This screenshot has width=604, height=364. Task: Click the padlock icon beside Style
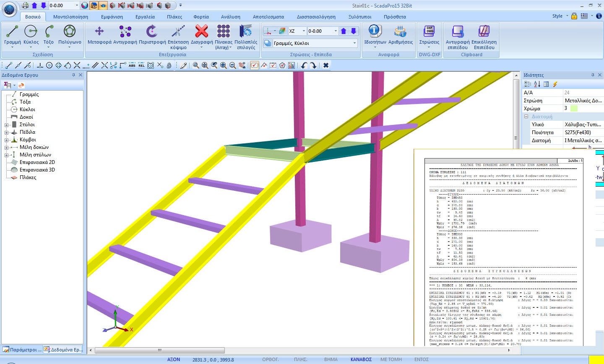pos(574,16)
